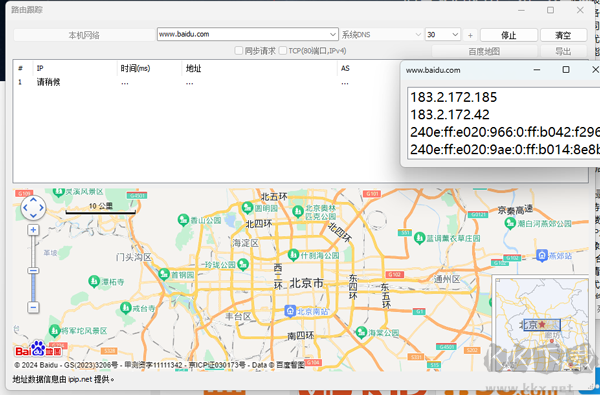600x395 pixels.
Task: Click the 潭柘寺 marker
Action: pyautogui.click(x=94, y=282)
